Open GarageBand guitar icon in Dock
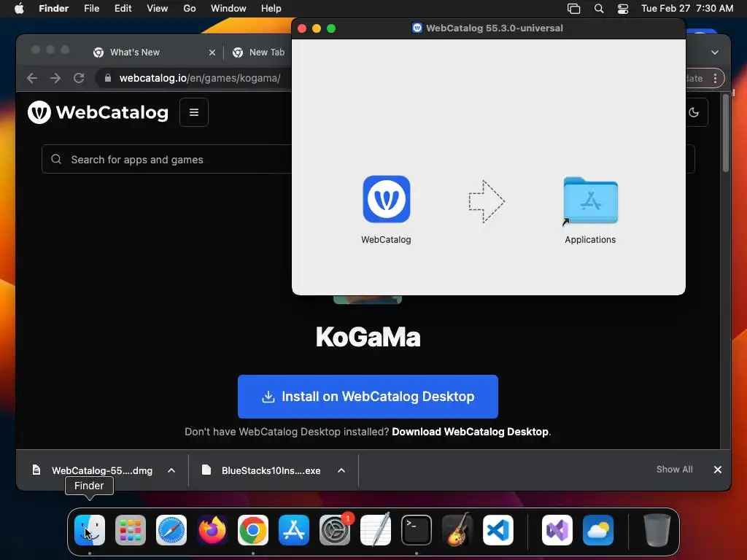Screen dimensions: 747x560 [457, 530]
